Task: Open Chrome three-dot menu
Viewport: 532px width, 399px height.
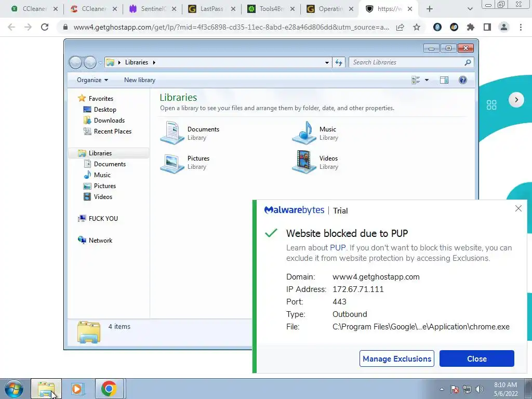Action: tap(521, 27)
